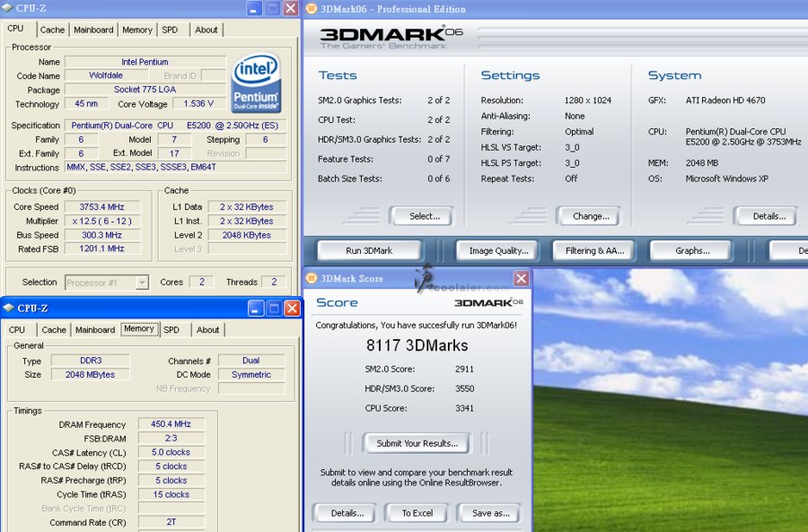
Task: Click the 3DMark Score dialog title icon
Action: (x=312, y=278)
